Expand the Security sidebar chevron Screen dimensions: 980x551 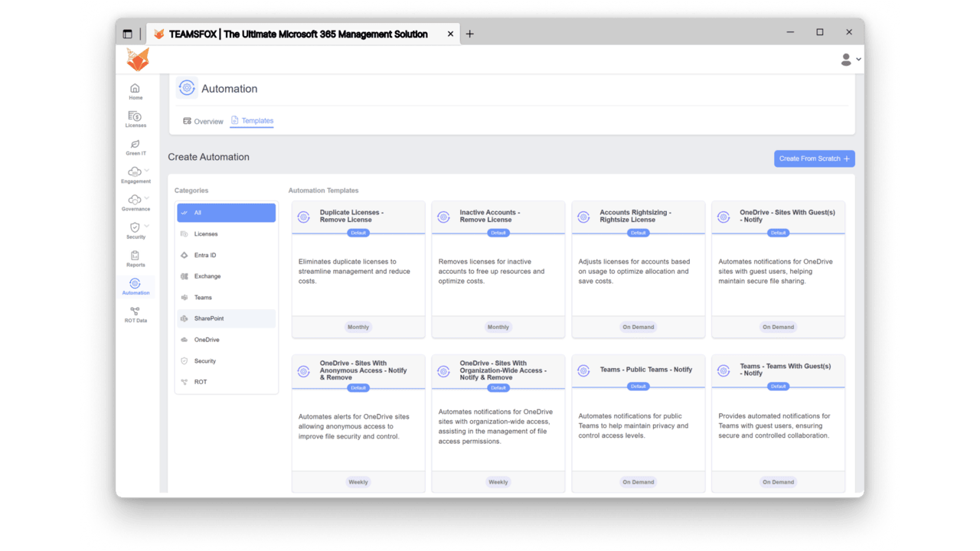(x=146, y=227)
